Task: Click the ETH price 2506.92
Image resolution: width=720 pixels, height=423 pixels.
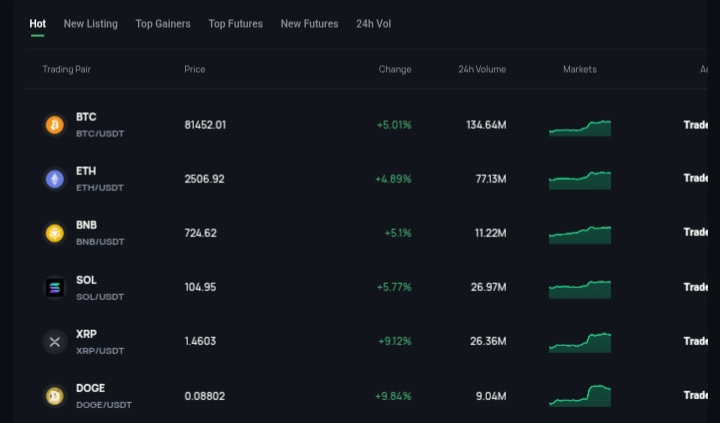Action: [204, 179]
